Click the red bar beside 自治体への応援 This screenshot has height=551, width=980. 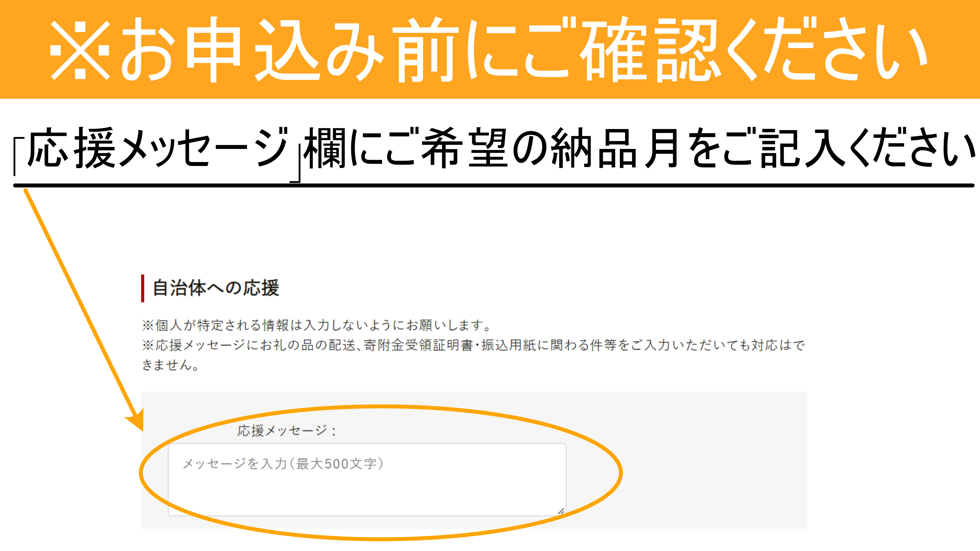pyautogui.click(x=143, y=288)
